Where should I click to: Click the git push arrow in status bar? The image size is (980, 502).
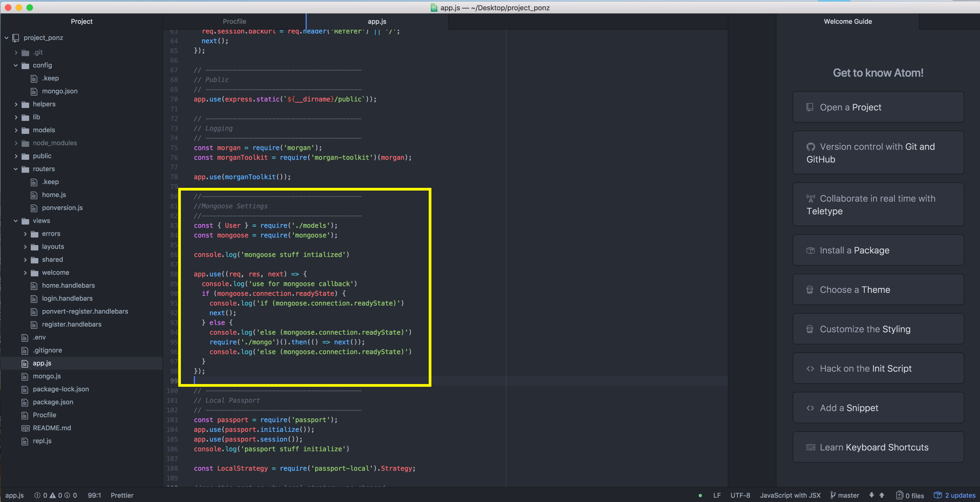pos(882,495)
